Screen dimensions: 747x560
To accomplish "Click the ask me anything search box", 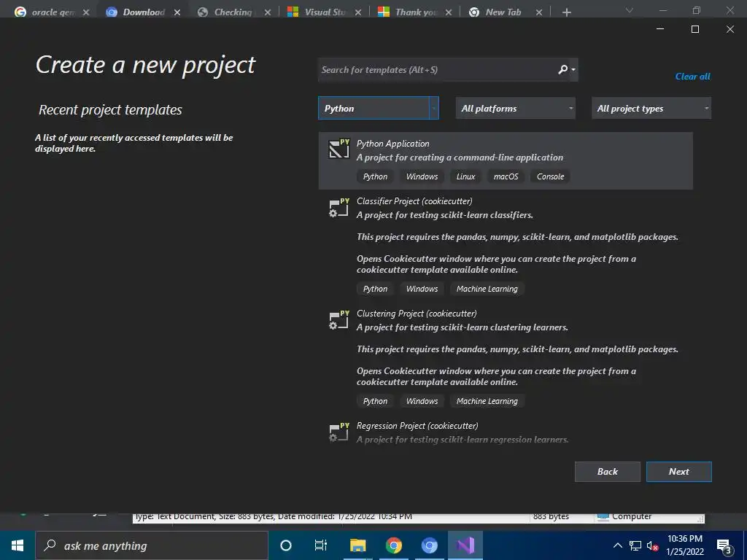I will tap(152, 545).
